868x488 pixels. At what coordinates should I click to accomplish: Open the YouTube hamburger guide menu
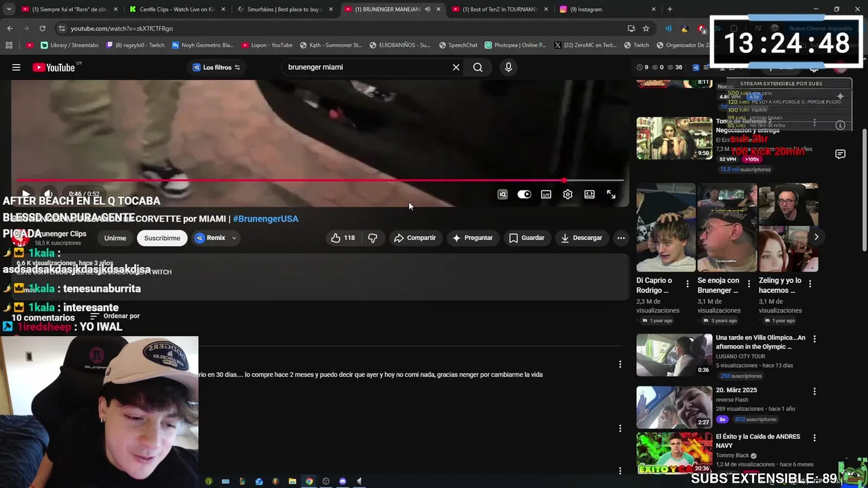16,67
